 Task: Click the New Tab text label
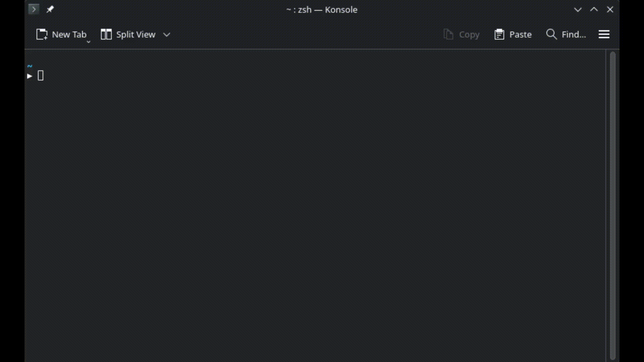click(69, 35)
